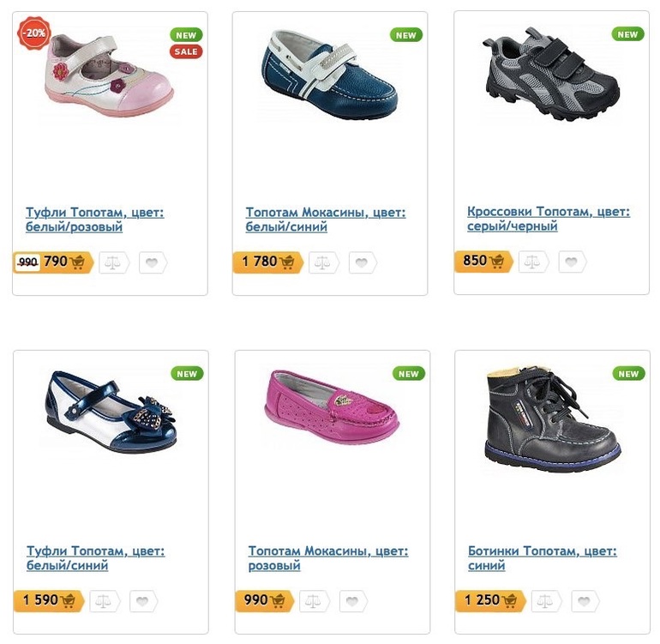The image size is (660, 644).
Task: Open Туфли Топотам белый/розовый product link
Action: click(x=94, y=220)
